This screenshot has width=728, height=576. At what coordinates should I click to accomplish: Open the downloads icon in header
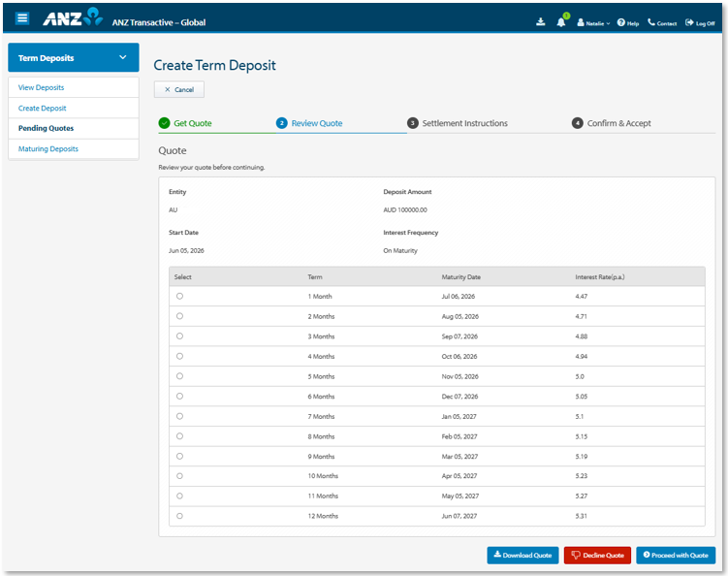pyautogui.click(x=541, y=22)
